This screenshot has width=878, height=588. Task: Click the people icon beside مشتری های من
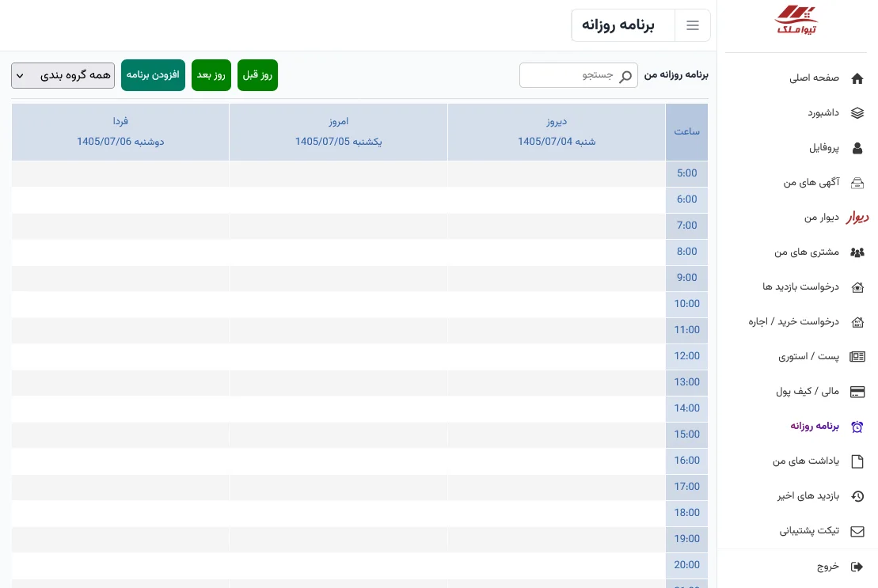[857, 252]
